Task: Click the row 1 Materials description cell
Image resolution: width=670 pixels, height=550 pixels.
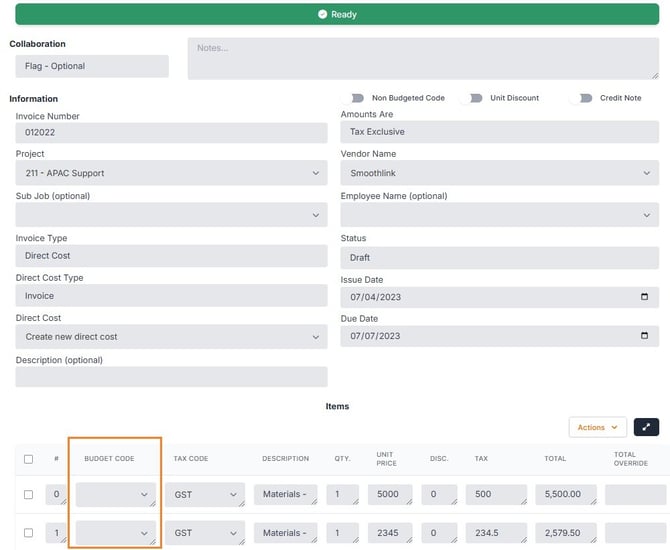Action: coord(285,533)
